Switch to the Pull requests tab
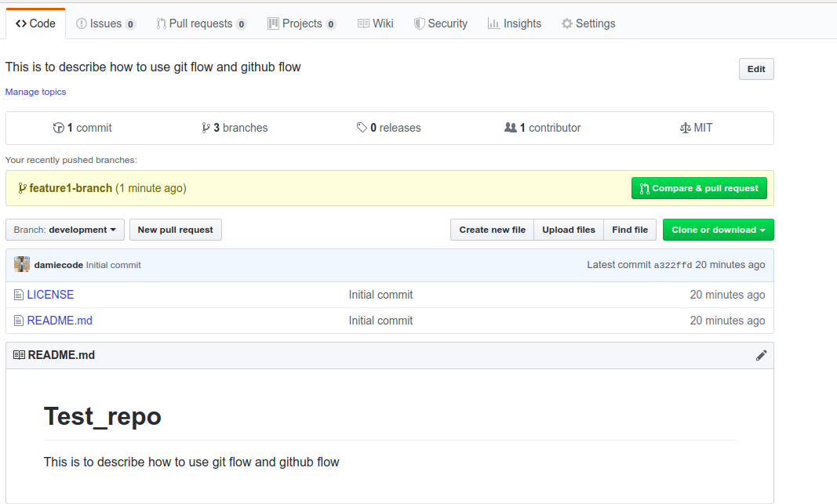Image resolution: width=837 pixels, height=504 pixels. (202, 23)
